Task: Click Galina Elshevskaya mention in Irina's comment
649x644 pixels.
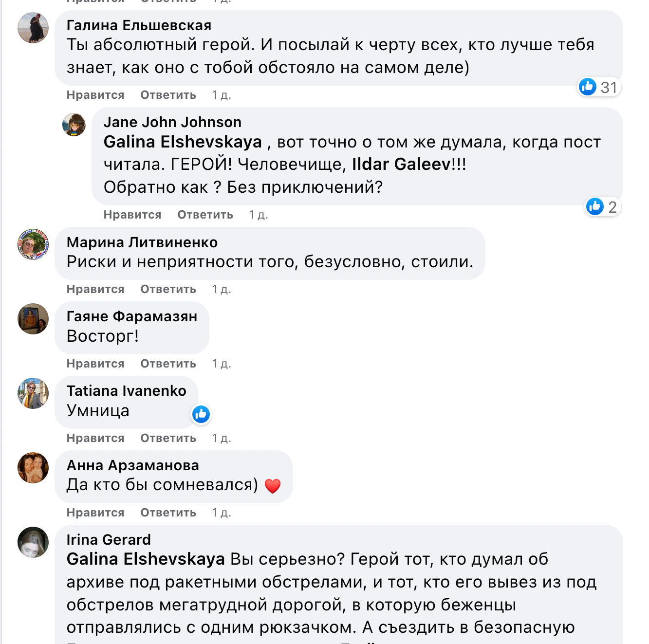Action: pos(146,559)
